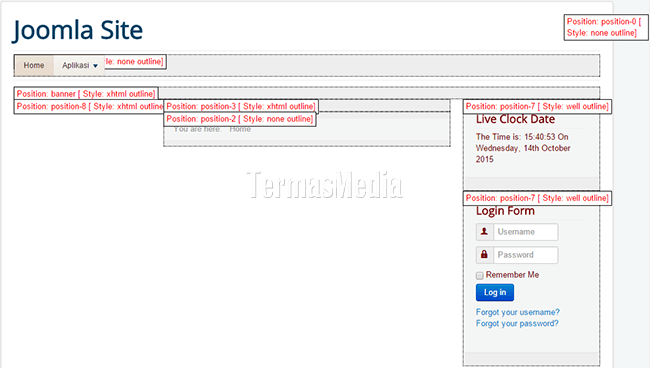Viewport: 650px width, 368px height.
Task: Click the Position: position-0 label
Action: (606, 27)
